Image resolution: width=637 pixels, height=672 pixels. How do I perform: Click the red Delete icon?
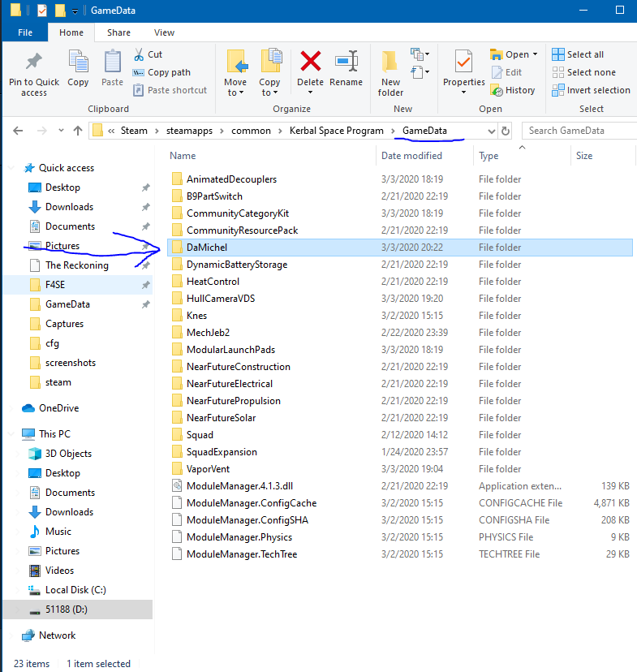[311, 62]
